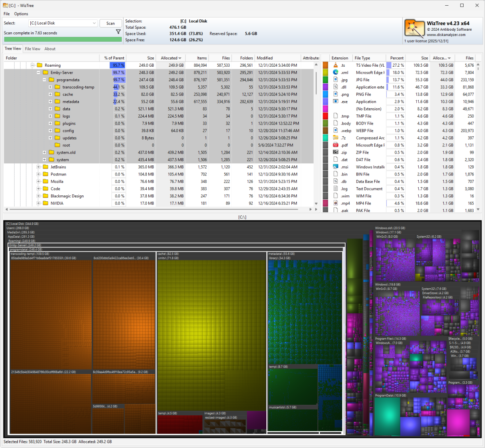Switch to the File View tab
Viewport: 485px width, 448px height.
tap(32, 49)
